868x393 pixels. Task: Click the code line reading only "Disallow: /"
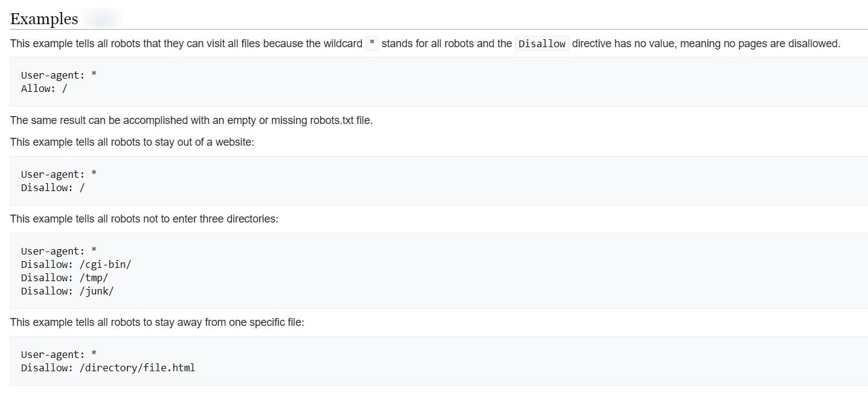coord(53,187)
